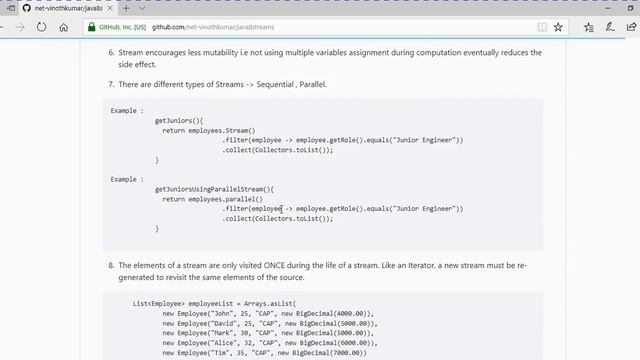Viewport: 640px width, 360px height.
Task: Click getJuniors() code line
Action: [x=179, y=121]
